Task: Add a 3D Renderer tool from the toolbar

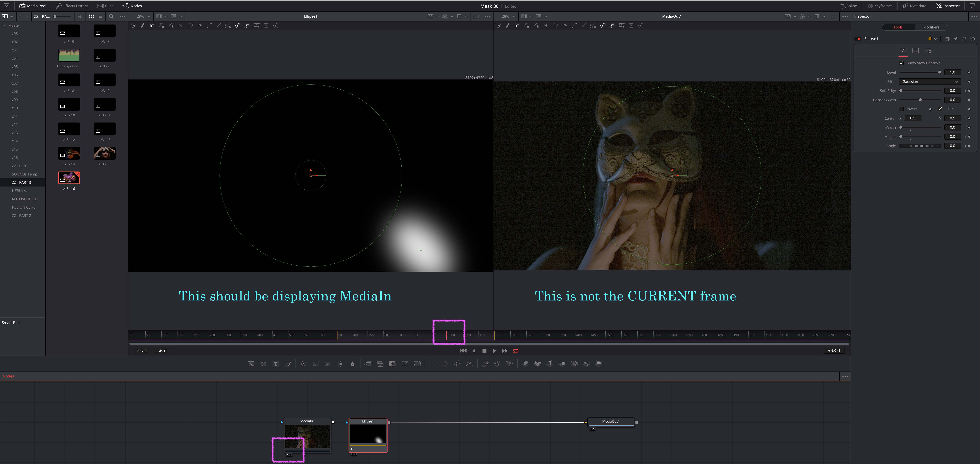Action: tap(599, 364)
